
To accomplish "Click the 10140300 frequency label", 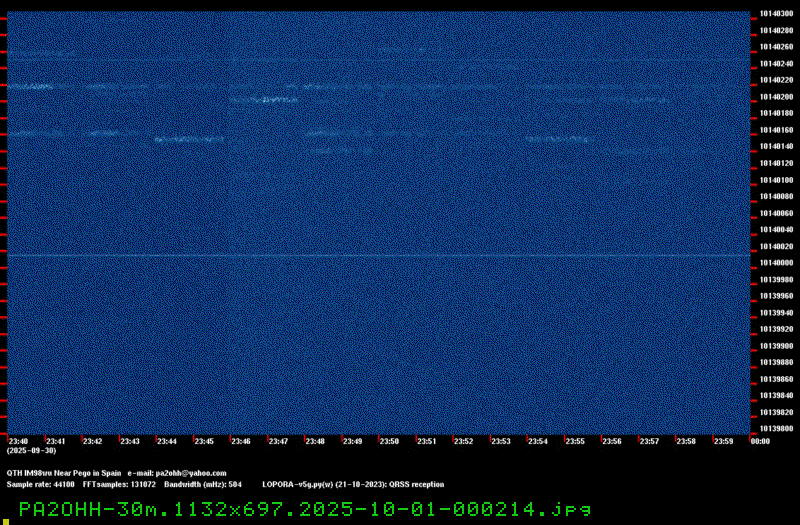I will (x=776, y=14).
